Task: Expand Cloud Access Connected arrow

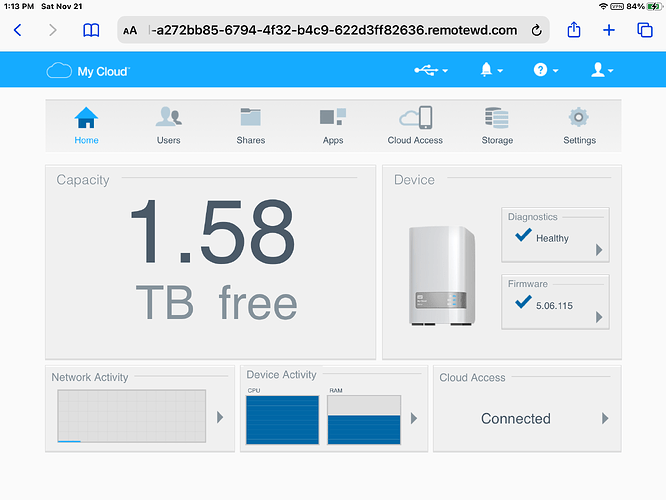Action: pos(605,418)
